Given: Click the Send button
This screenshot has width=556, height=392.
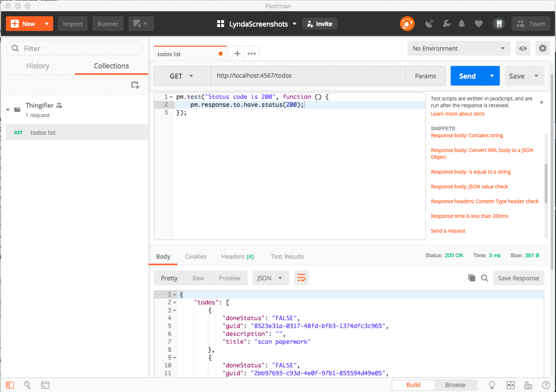Looking at the screenshot, I should [x=467, y=76].
